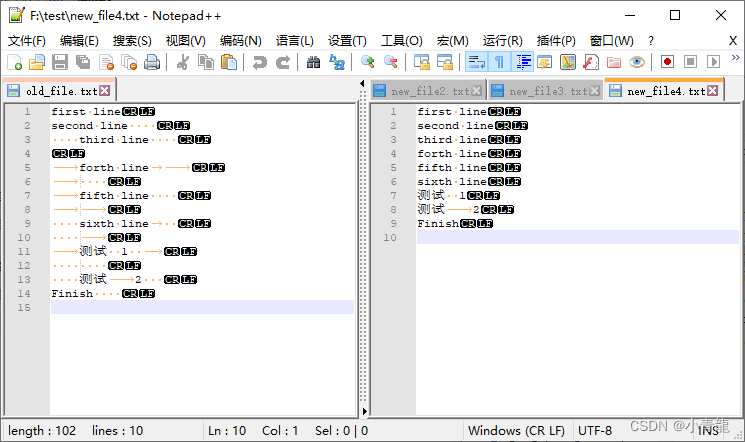Zoom out using the magnifier minus icon

391,62
